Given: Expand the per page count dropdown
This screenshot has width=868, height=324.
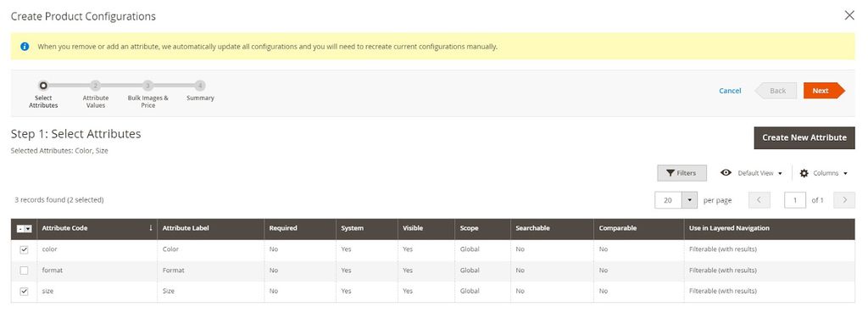Looking at the screenshot, I should (689, 200).
